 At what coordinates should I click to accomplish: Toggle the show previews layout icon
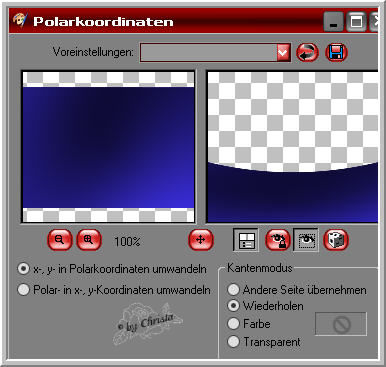246,240
